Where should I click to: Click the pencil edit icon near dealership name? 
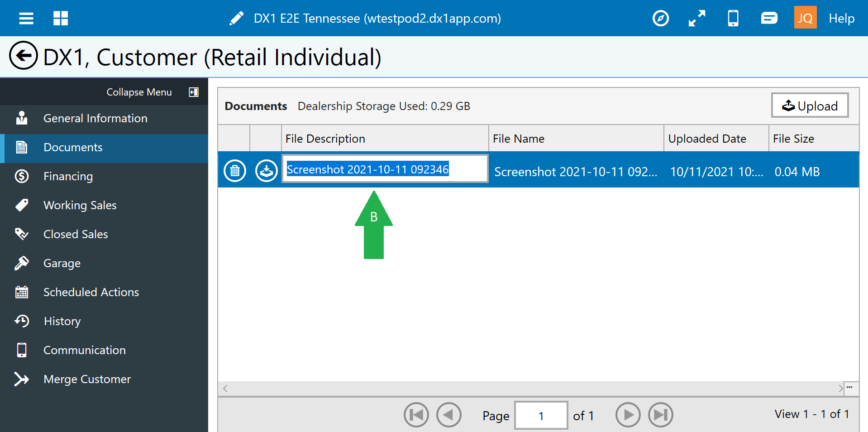tap(236, 19)
